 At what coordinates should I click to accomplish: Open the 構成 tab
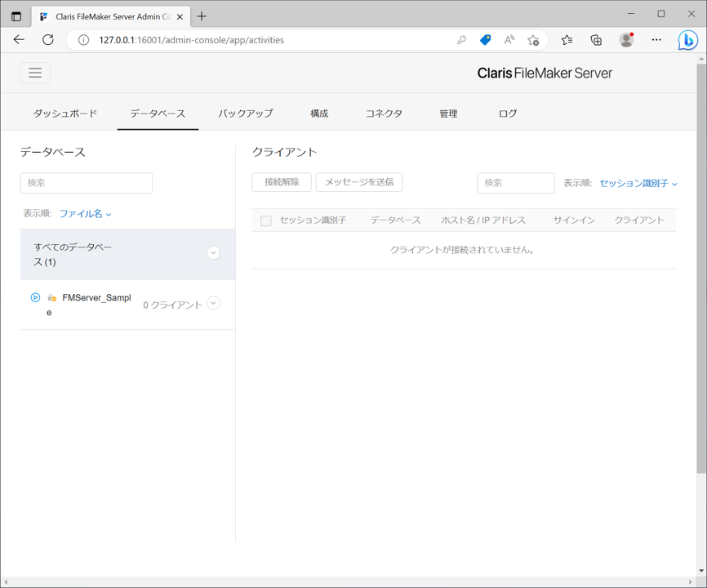coord(319,114)
